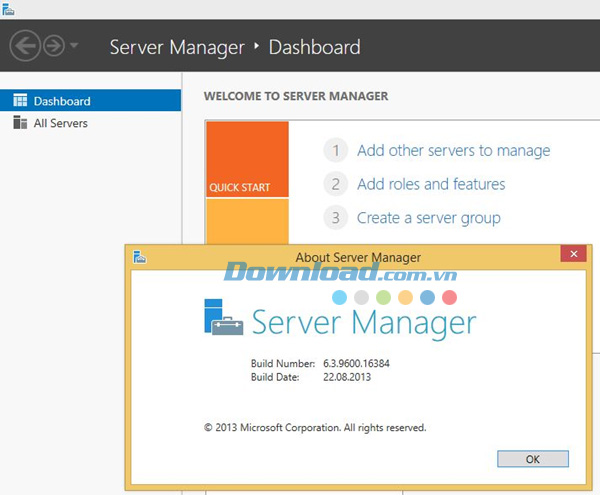Viewport: 600px width, 495px height.
Task: Close the About Server Manager dialog
Action: pyautogui.click(x=573, y=254)
